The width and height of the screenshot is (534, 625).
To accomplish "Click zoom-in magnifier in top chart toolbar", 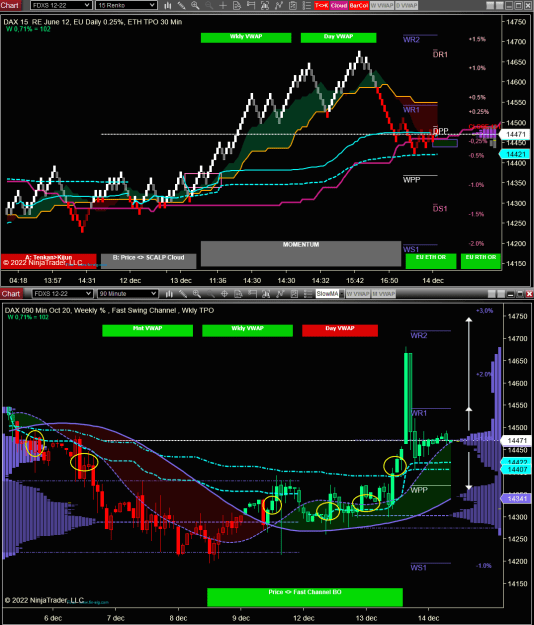I will pos(195,5).
